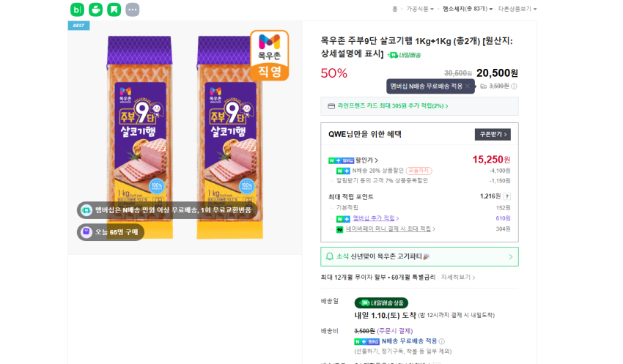
Task: Click the 쿠폰받기 button
Action: tap(493, 134)
